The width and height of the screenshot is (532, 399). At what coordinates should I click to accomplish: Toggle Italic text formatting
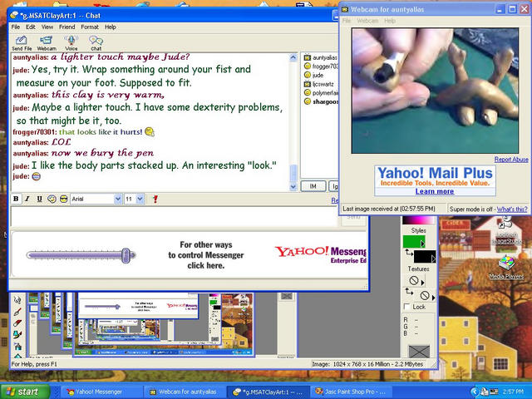coord(27,199)
